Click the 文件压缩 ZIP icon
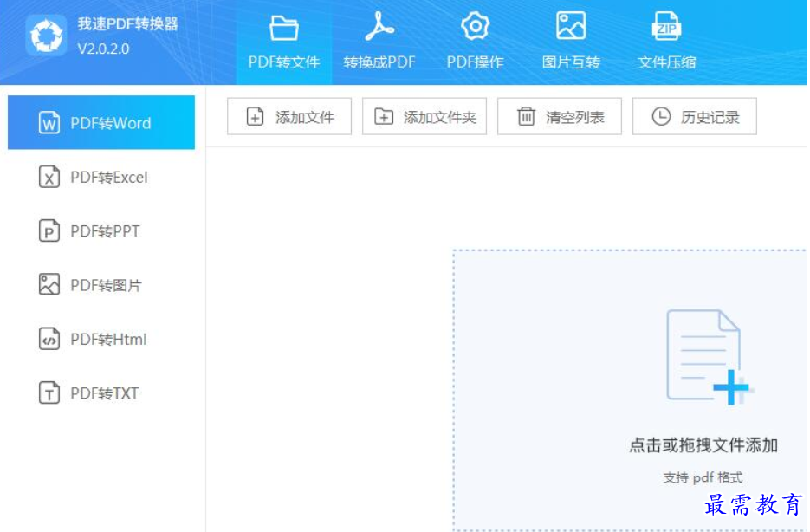The image size is (810, 532). point(666,26)
